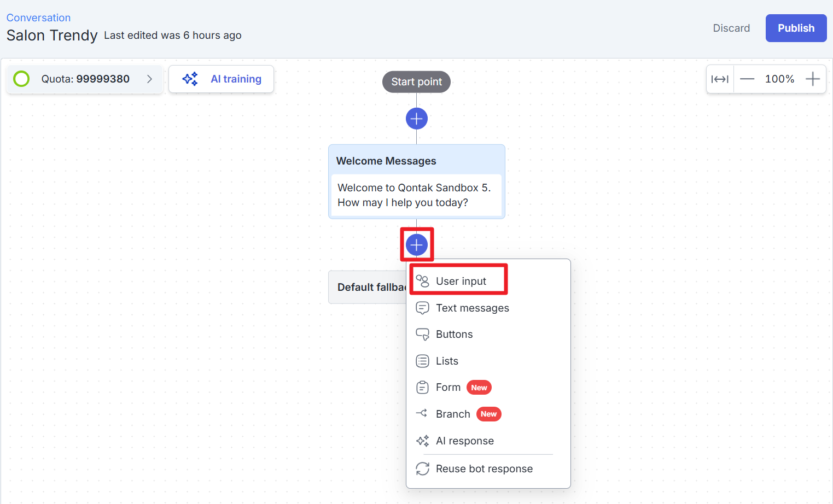Add a Branch to the flow

tap(453, 414)
